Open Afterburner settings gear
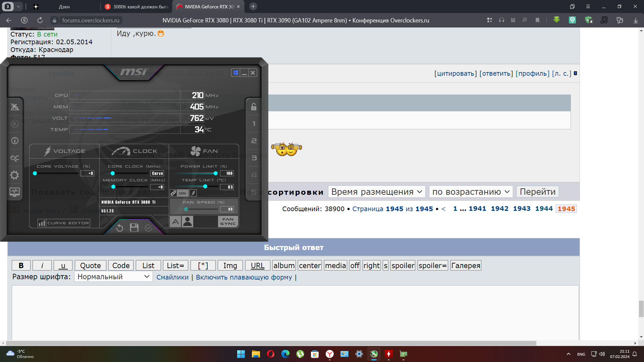The height and width of the screenshot is (362, 644). coord(14,175)
